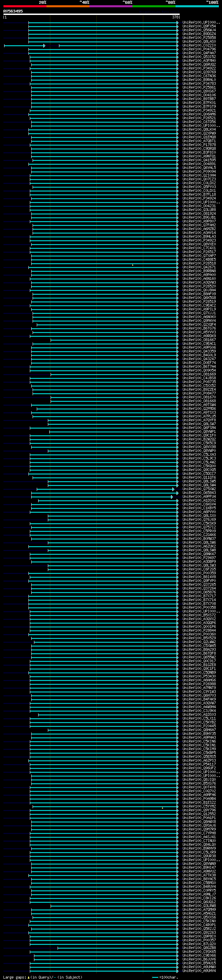
Task: Select label UniRef100_B9TBB7
Action: coord(199,99)
